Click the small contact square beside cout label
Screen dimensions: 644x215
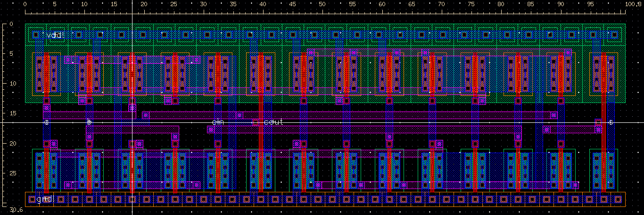[255, 122]
